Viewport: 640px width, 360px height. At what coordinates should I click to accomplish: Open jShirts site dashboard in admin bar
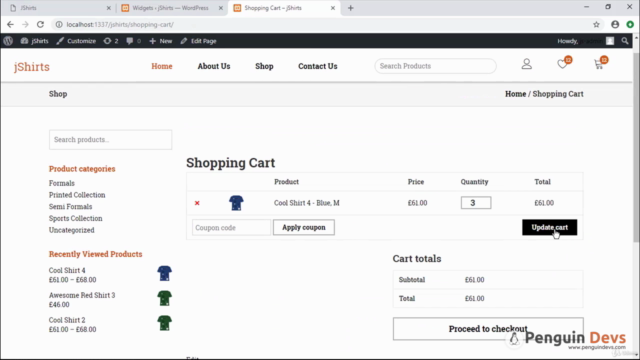[35, 41]
